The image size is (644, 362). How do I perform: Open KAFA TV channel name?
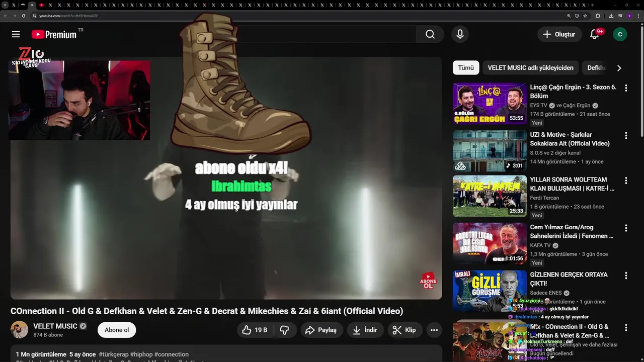point(540,245)
